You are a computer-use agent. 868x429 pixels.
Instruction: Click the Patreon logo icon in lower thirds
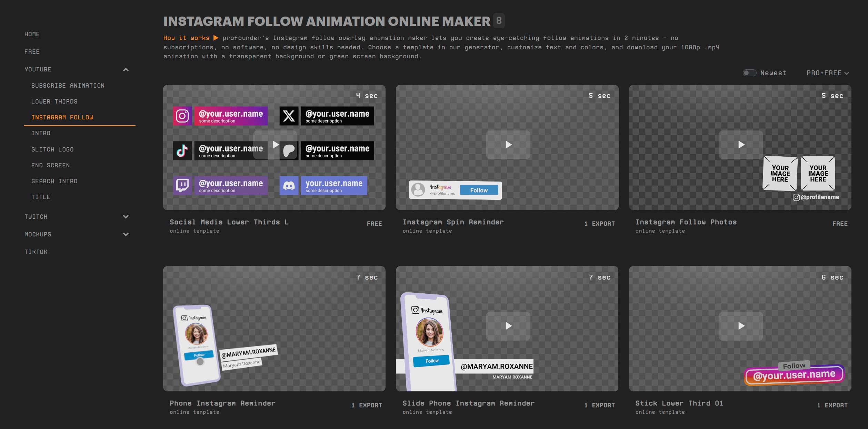pyautogui.click(x=289, y=151)
